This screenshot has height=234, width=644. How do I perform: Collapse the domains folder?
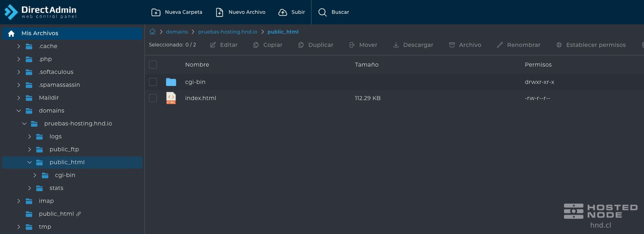pyautogui.click(x=19, y=111)
